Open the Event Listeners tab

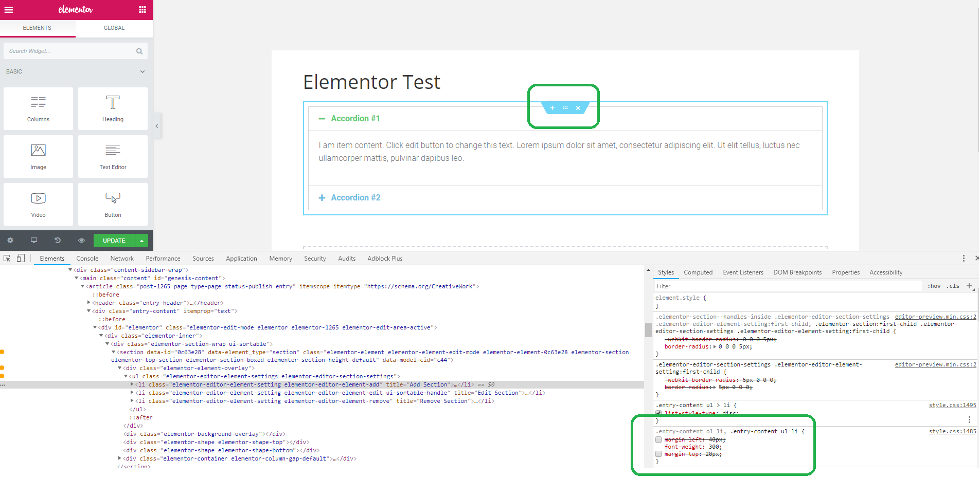coord(743,272)
